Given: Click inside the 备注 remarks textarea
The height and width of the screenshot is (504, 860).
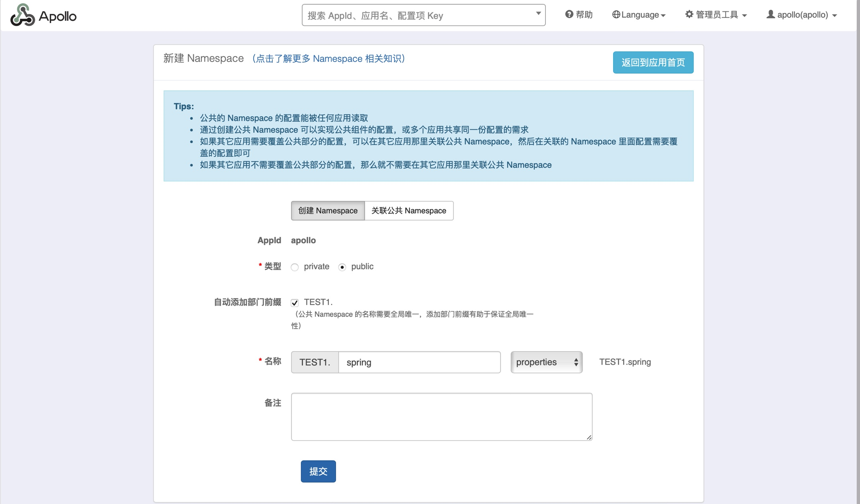Looking at the screenshot, I should pyautogui.click(x=441, y=416).
